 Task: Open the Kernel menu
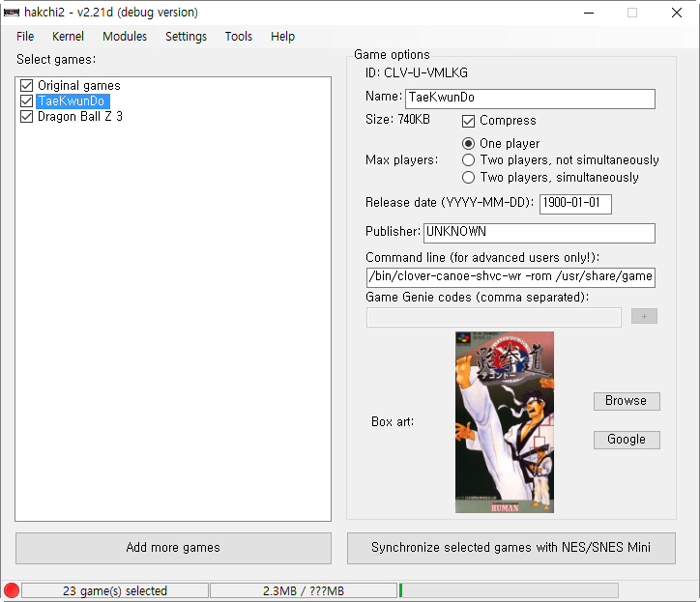[x=68, y=36]
